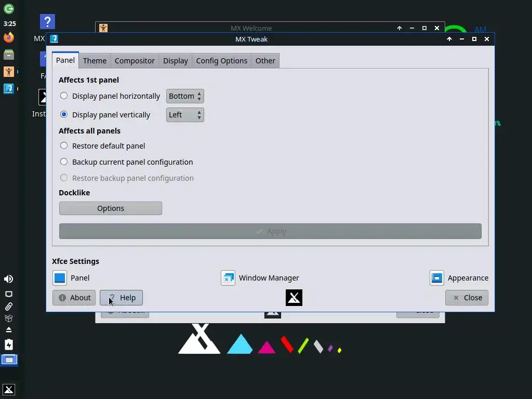The image size is (532, 399).
Task: Open Appearance settings icon
Action: pos(436,278)
